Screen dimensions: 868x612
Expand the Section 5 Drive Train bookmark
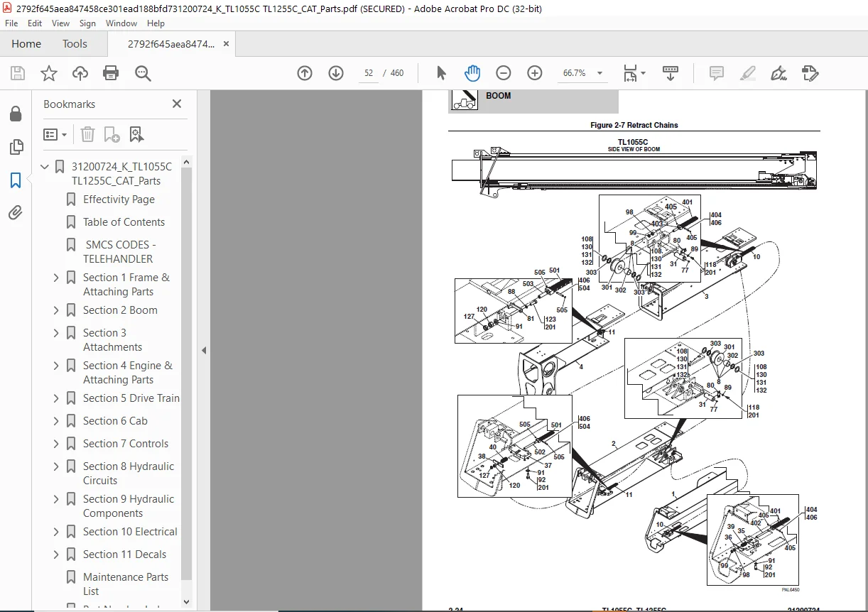click(56, 398)
